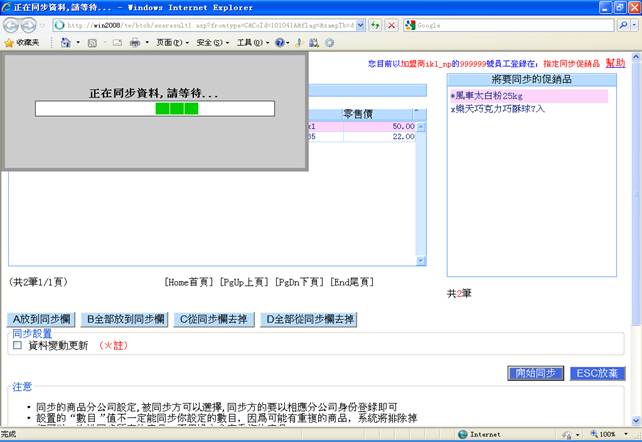Screen dimensions: 642x442
Task: Expand the address bar URL dropdown
Action: click(361, 24)
